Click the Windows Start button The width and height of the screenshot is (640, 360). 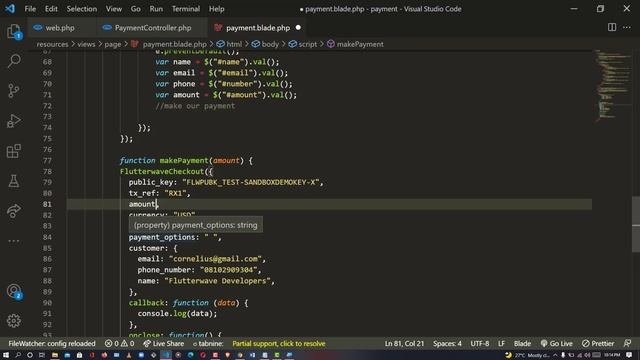click(6, 355)
